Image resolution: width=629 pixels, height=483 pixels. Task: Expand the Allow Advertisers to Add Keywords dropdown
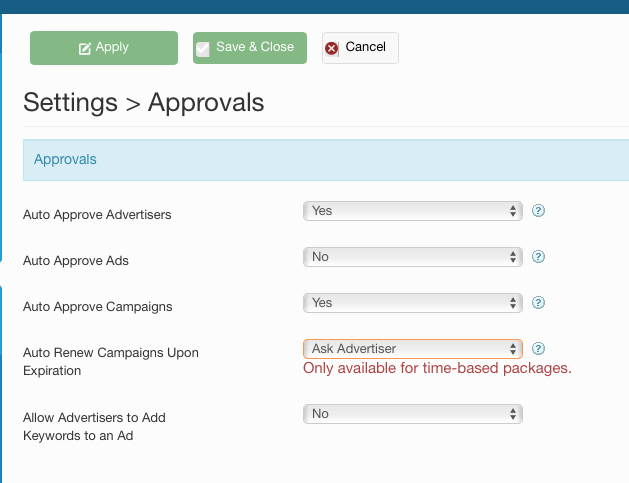[x=412, y=414]
